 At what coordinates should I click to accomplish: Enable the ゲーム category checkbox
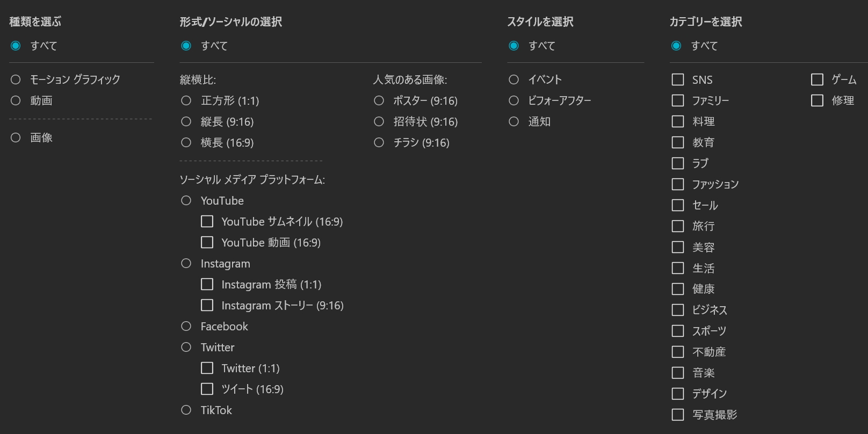[x=817, y=79]
